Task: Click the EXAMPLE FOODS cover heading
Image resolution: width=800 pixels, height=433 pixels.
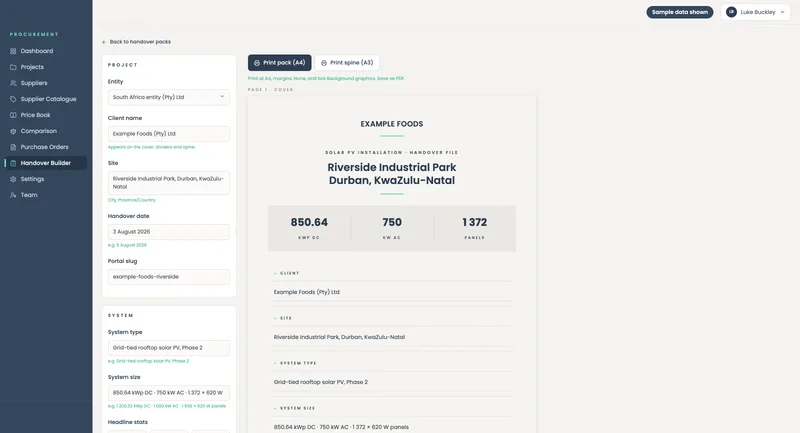Action: 392,124
